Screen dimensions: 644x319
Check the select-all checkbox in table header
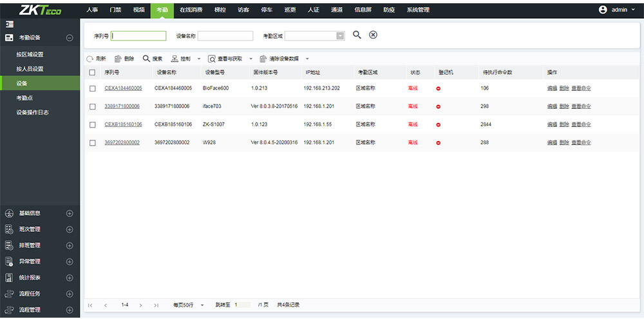[x=93, y=72]
